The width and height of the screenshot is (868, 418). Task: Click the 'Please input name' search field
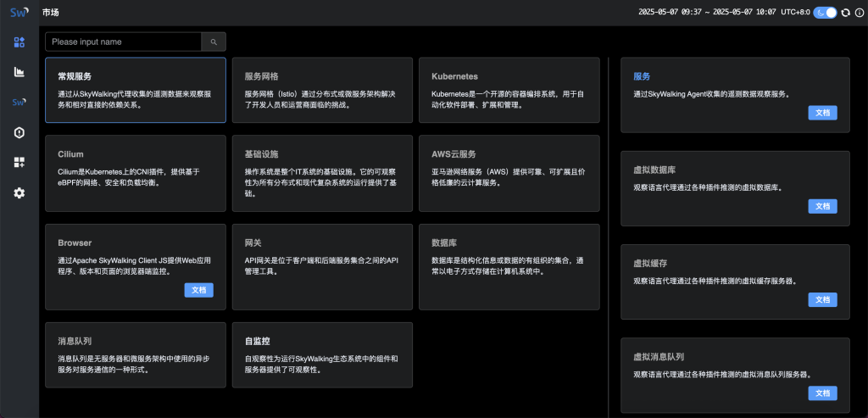(x=124, y=42)
